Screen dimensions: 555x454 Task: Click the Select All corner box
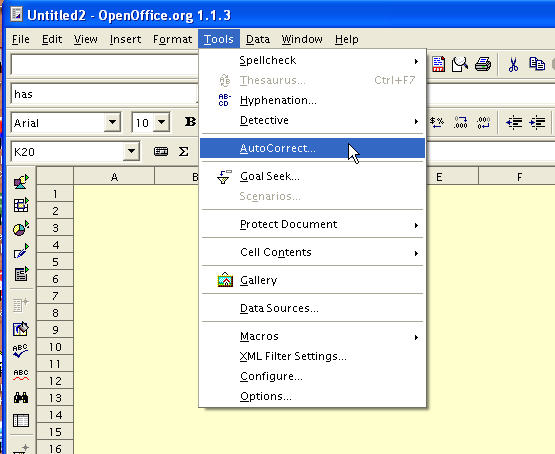(55, 176)
